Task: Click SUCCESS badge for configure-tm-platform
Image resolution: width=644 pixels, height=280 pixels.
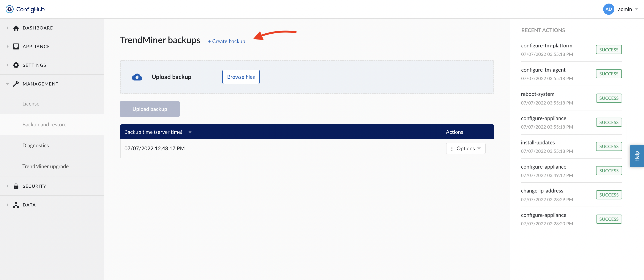Action: pyautogui.click(x=608, y=50)
